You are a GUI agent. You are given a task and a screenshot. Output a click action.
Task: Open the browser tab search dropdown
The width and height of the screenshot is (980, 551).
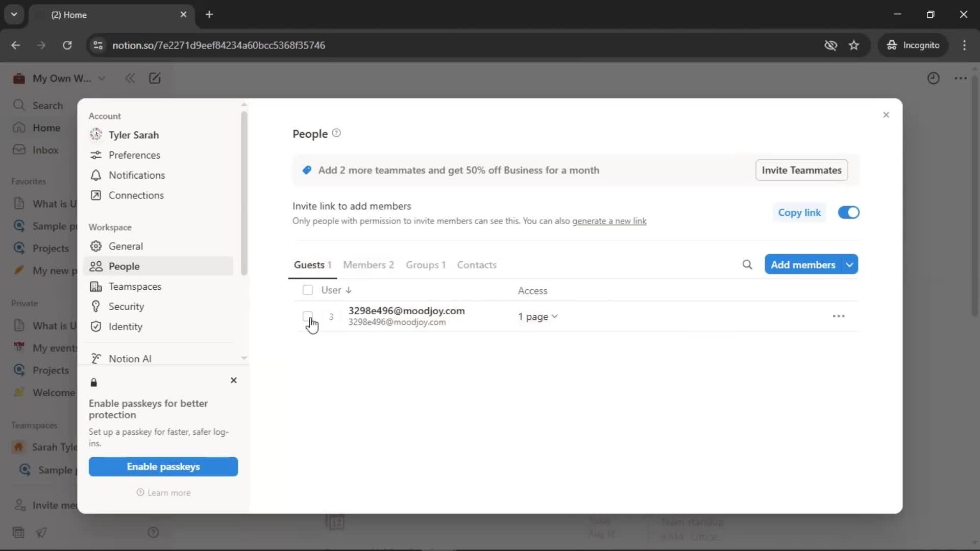14,14
